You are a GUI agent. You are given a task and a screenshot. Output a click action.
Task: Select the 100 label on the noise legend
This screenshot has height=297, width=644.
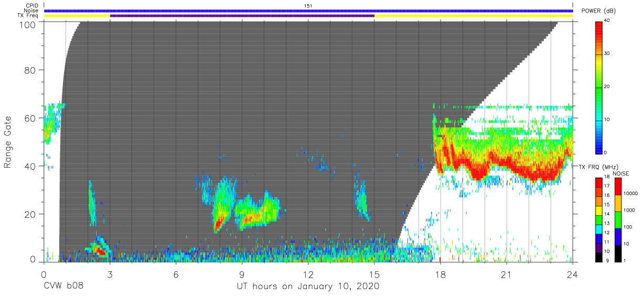(x=628, y=227)
